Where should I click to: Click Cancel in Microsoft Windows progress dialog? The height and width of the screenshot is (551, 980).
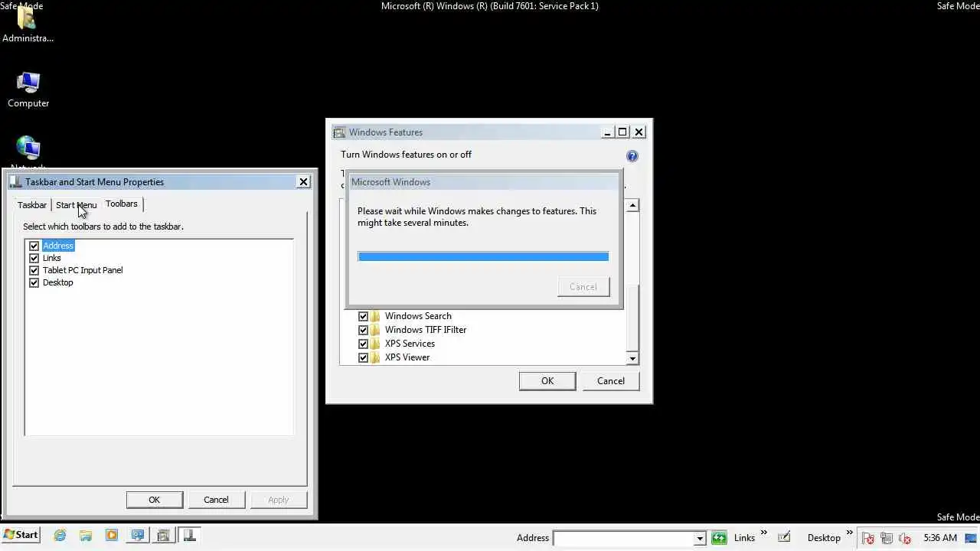583,287
